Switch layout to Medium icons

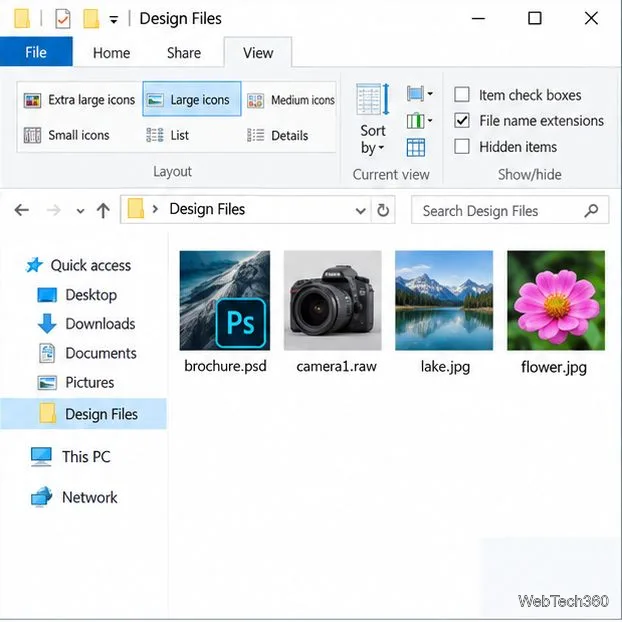pyautogui.click(x=291, y=100)
